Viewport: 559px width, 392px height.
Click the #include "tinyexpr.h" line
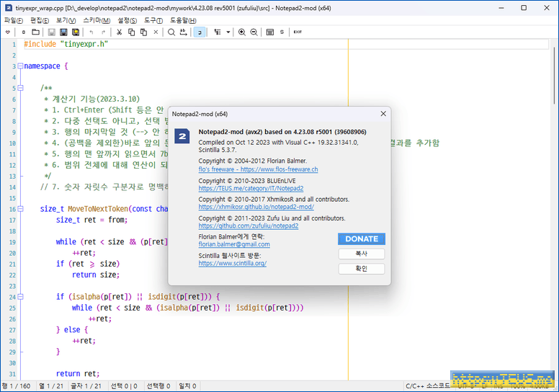[66, 44]
